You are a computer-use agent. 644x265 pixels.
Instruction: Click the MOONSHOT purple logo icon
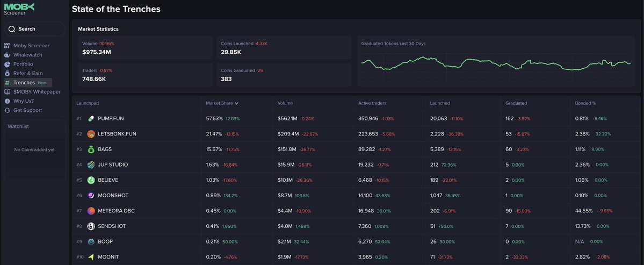tap(91, 196)
